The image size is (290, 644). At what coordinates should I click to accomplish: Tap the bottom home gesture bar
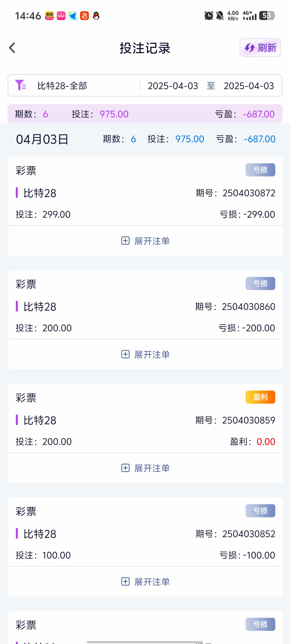145,640
